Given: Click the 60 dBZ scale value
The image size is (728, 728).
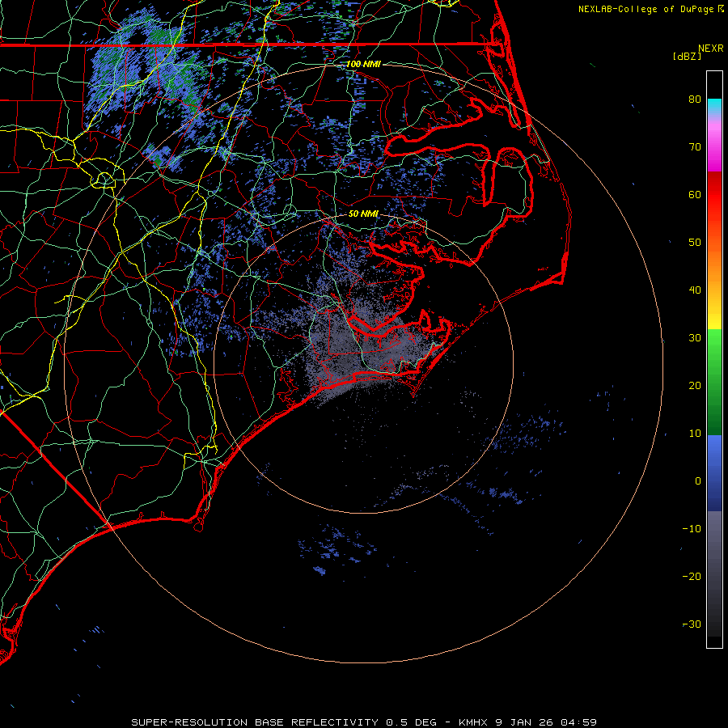Looking at the screenshot, I should pos(695,194).
